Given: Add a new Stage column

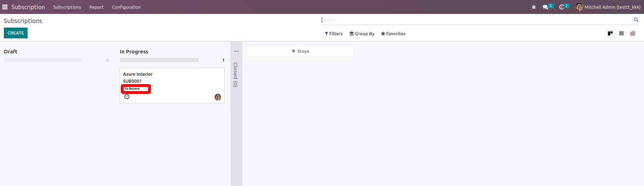Looking at the screenshot, I should pos(301,51).
